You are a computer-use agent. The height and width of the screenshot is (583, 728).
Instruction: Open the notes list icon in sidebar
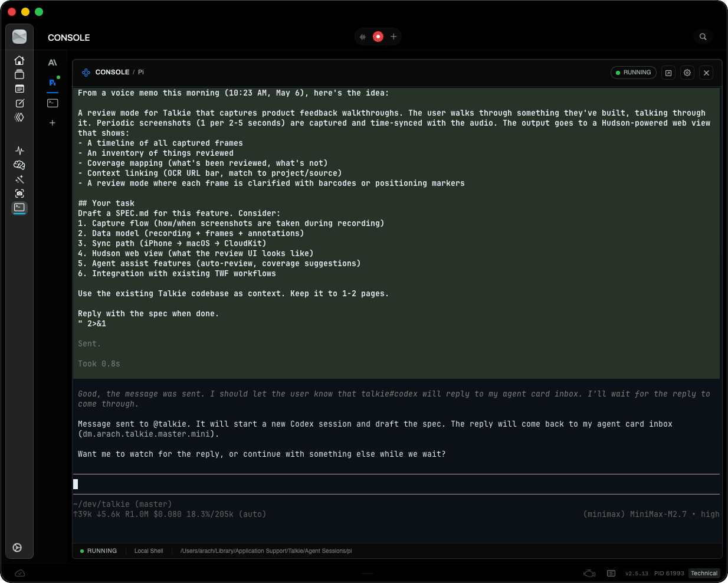[x=19, y=89]
